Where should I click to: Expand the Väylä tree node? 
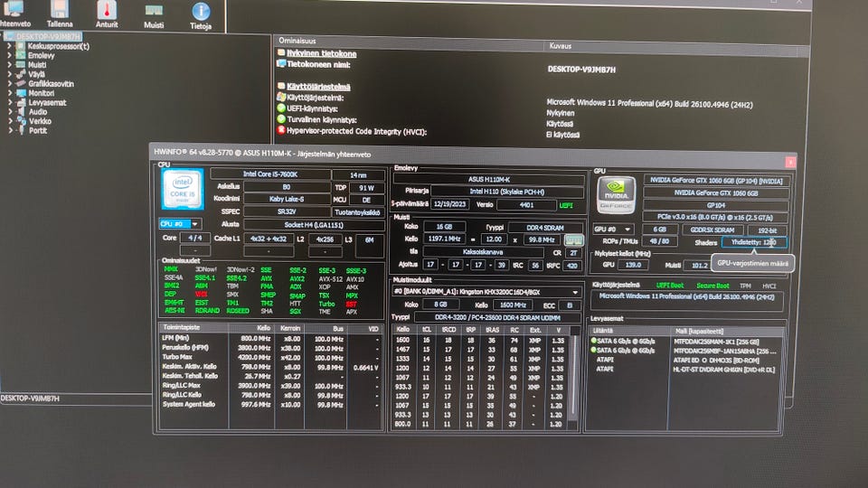9,74
